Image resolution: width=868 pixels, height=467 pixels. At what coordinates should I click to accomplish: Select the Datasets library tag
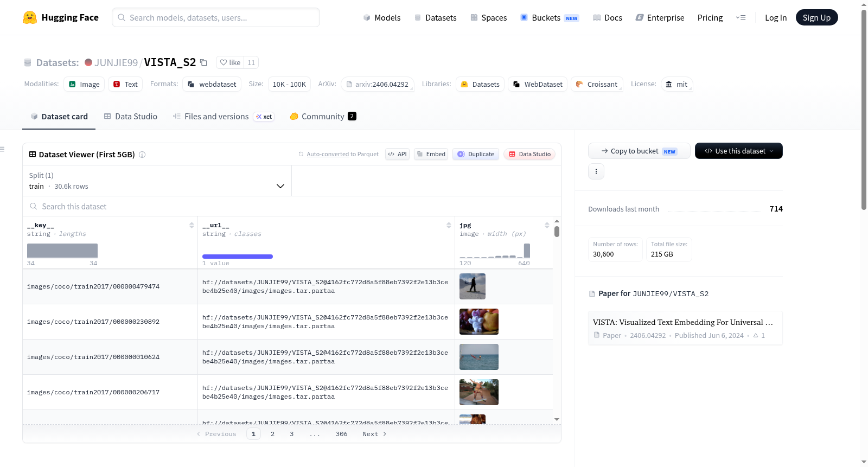pos(480,84)
